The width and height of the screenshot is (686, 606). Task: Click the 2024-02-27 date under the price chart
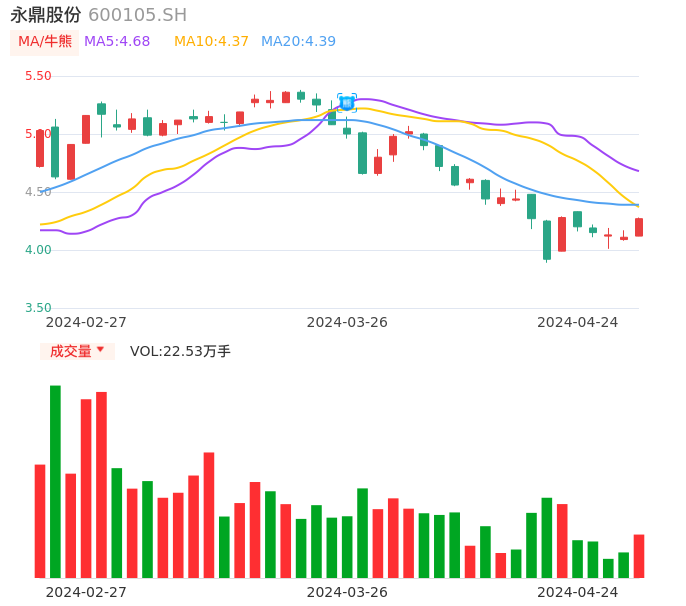[86, 322]
